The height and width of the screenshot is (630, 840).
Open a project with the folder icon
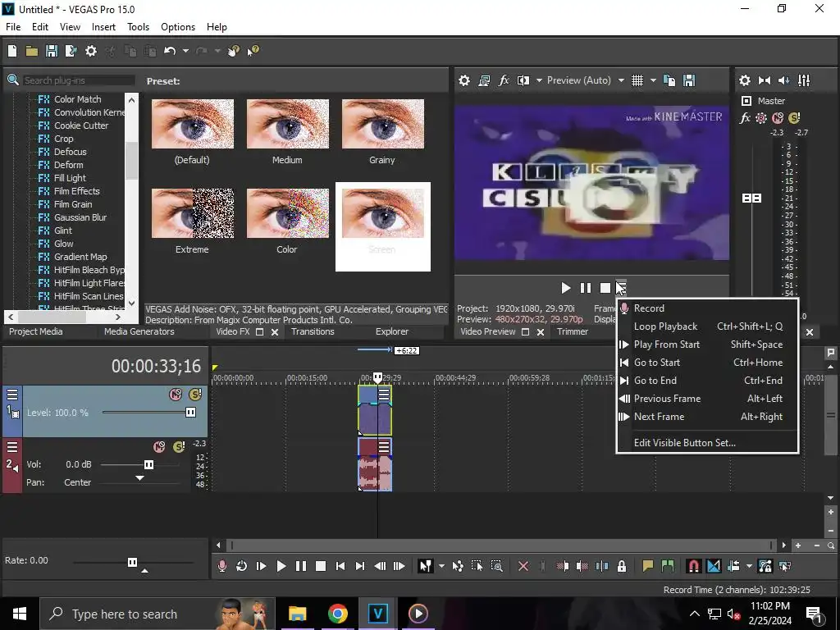point(32,51)
